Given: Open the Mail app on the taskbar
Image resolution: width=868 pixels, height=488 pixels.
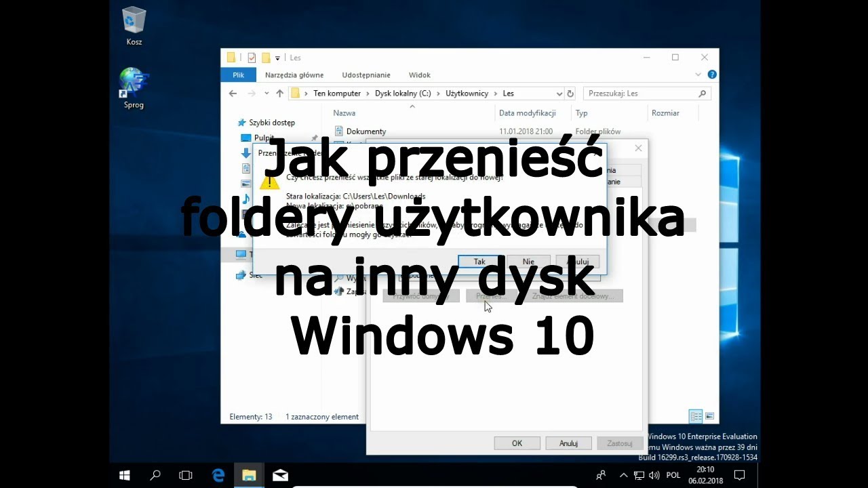Looking at the screenshot, I should coord(280,476).
